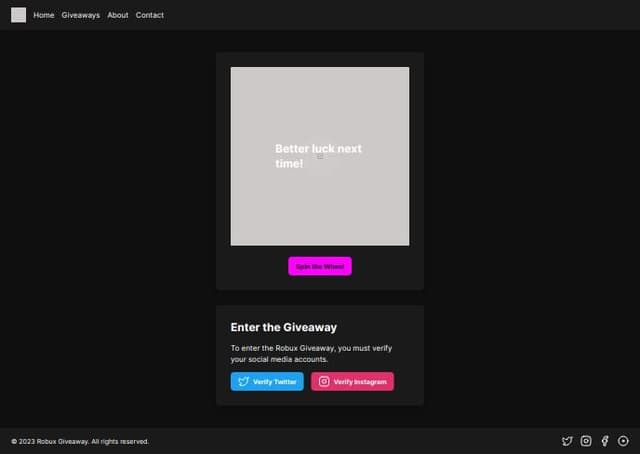Navigate to the About page
The height and width of the screenshot is (454, 640).
pos(118,15)
